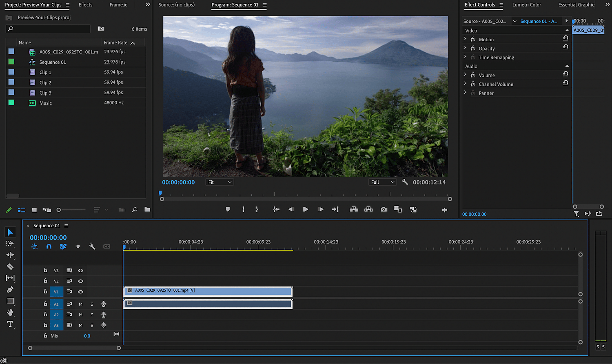Toggle lock on track V3

coord(45,270)
